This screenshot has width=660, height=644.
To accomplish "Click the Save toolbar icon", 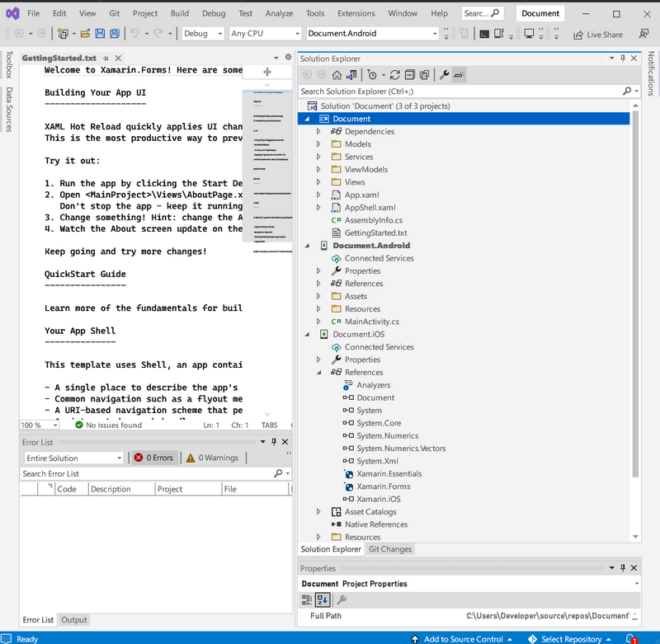I will (x=100, y=34).
